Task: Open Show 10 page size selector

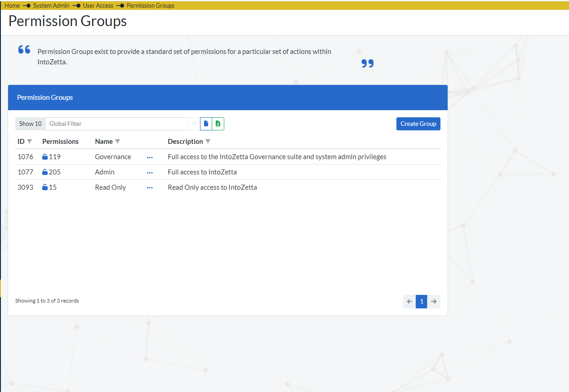Action: point(31,124)
